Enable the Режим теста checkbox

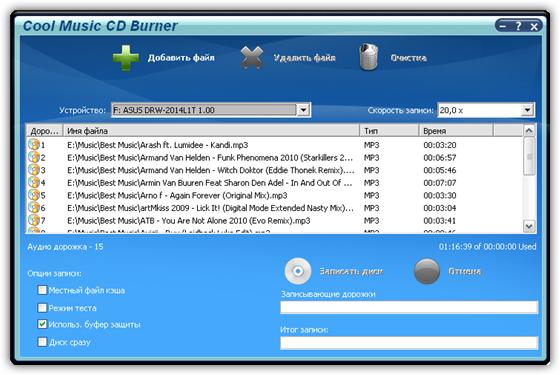[x=42, y=308]
